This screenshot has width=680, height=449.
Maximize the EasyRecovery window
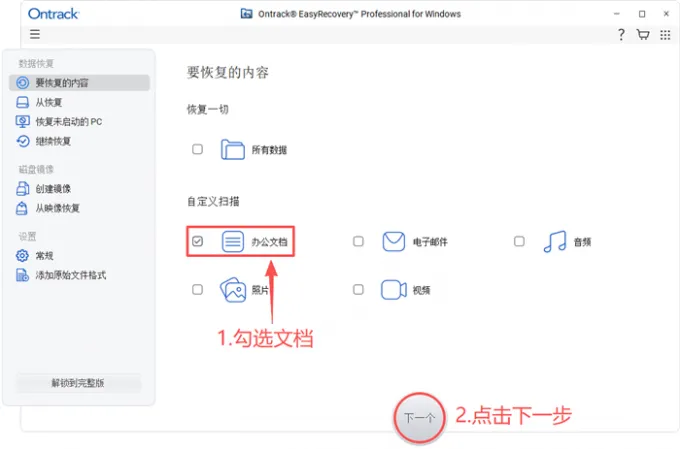(642, 14)
